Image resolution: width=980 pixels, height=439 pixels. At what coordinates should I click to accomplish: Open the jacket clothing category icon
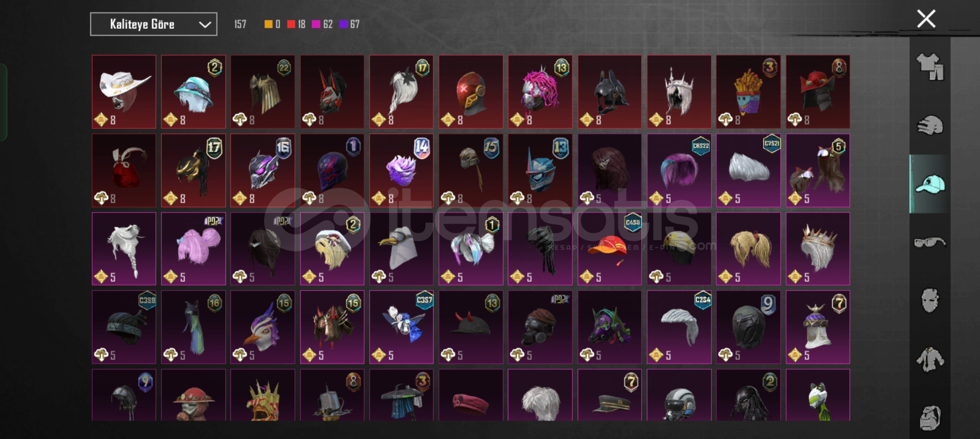click(930, 359)
